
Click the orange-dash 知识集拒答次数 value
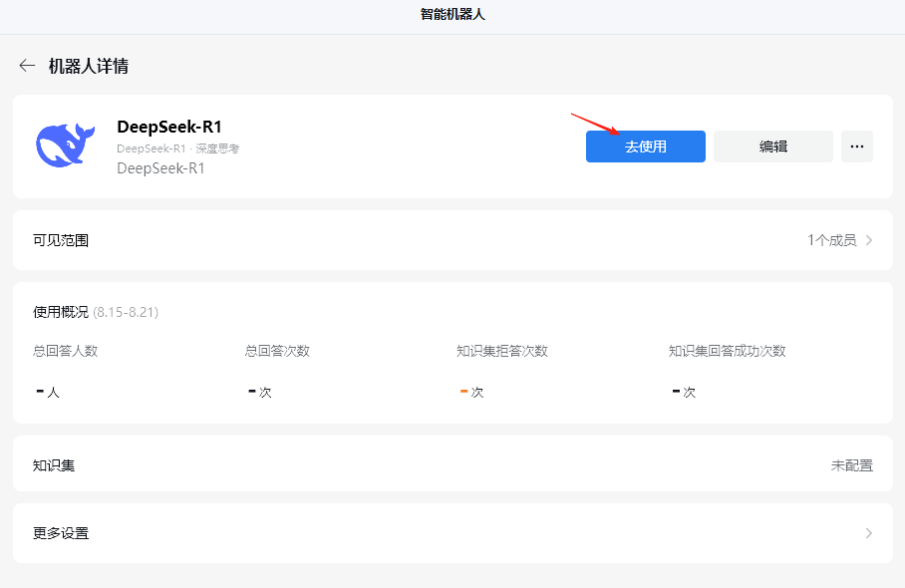471,393
